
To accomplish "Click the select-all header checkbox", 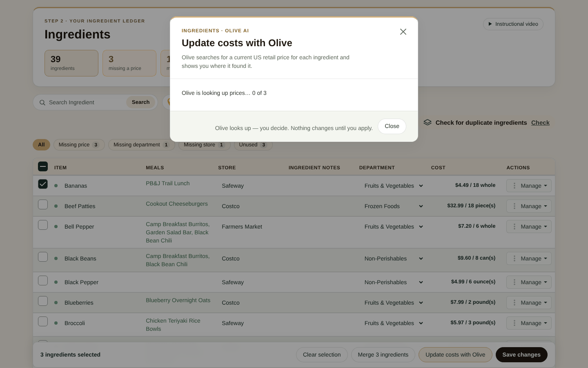I will [43, 166].
